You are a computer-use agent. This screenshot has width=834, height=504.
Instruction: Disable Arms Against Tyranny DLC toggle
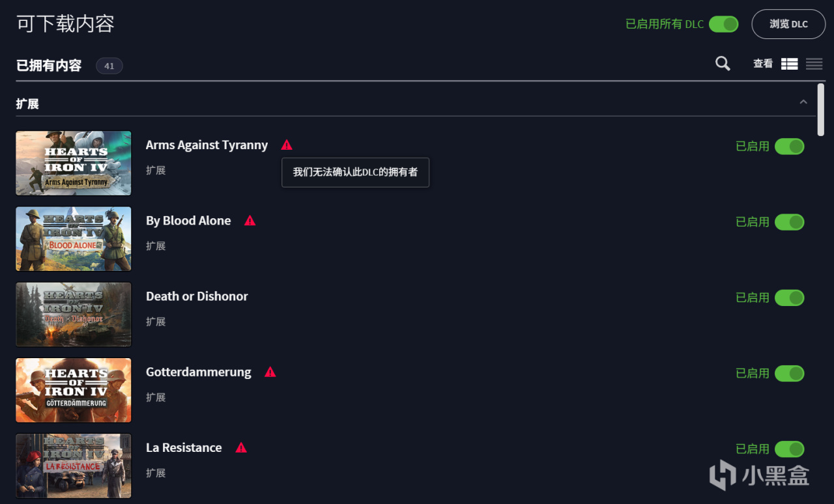(x=789, y=147)
